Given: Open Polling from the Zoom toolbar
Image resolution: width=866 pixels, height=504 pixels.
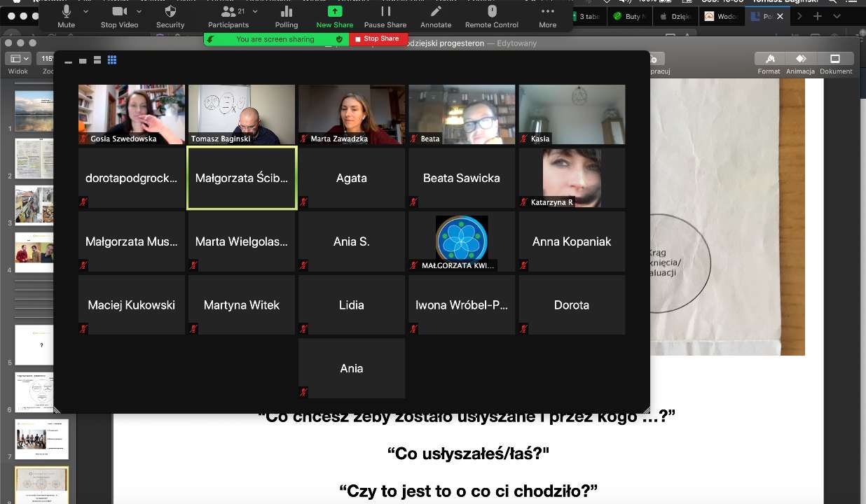Looking at the screenshot, I should (286, 15).
